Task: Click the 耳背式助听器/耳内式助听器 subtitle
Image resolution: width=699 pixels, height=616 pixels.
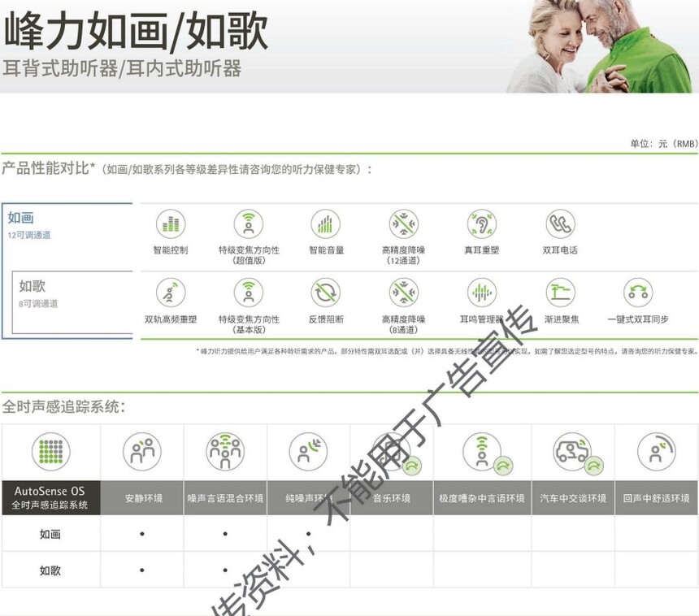Action: tap(122, 68)
